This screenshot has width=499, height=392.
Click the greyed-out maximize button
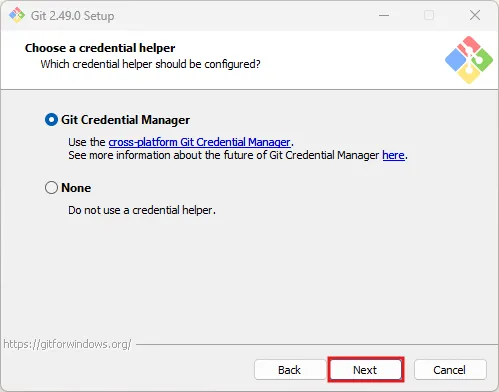(429, 15)
